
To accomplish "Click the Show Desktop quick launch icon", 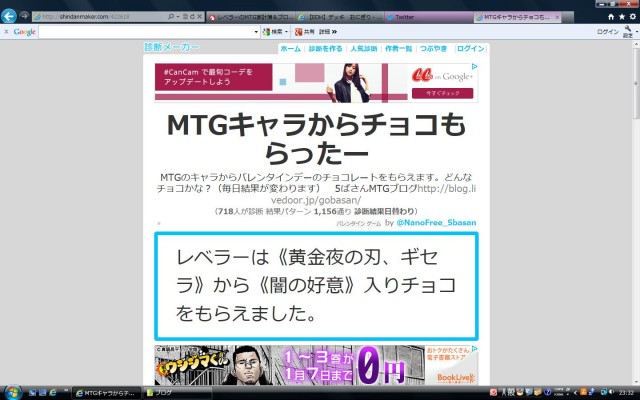I will click(32, 393).
